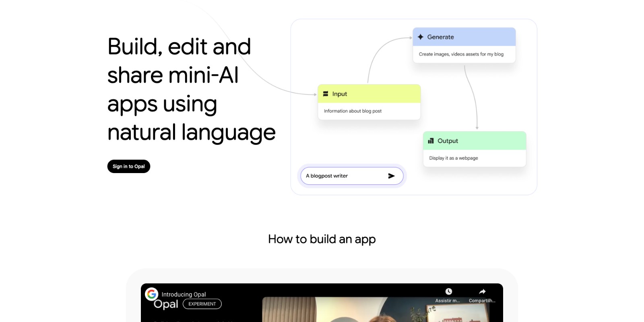
Task: Select the 'Input' node header label
Action: pyautogui.click(x=339, y=94)
